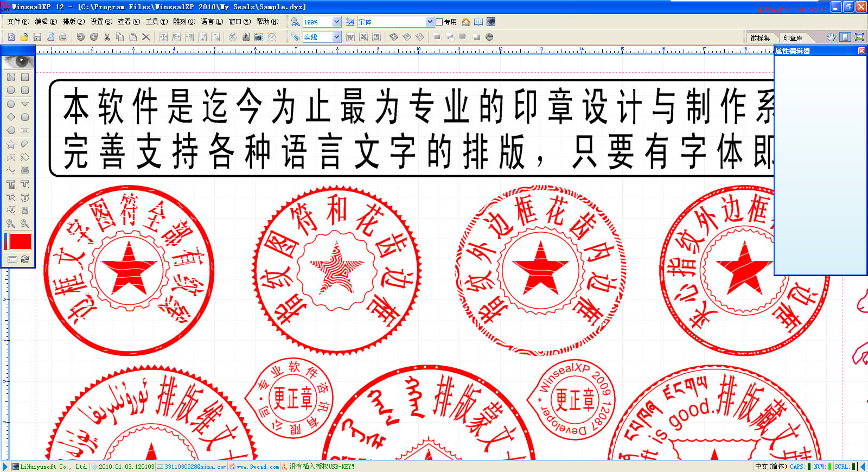Select the 边框文字图符全部有纹案 seal
The image size is (868, 472).
point(129,270)
